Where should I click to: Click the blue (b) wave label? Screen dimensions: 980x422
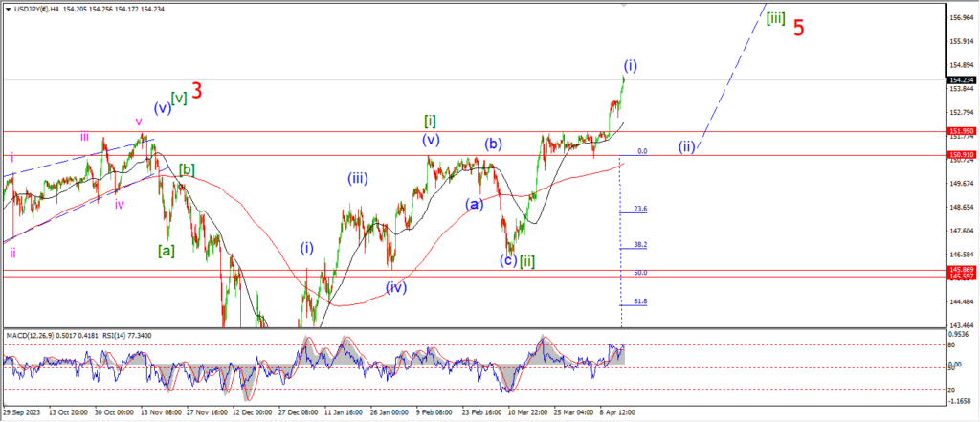pos(493,144)
